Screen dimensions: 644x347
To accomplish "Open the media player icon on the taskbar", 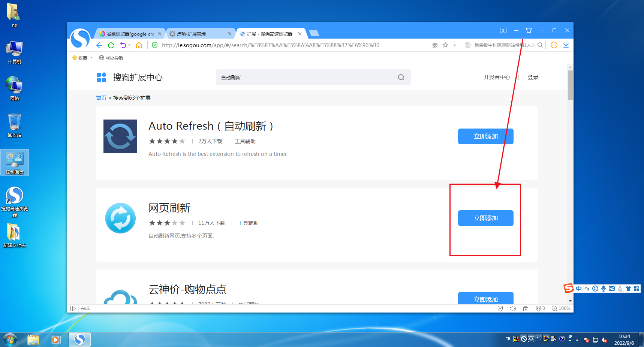I will [x=56, y=340].
